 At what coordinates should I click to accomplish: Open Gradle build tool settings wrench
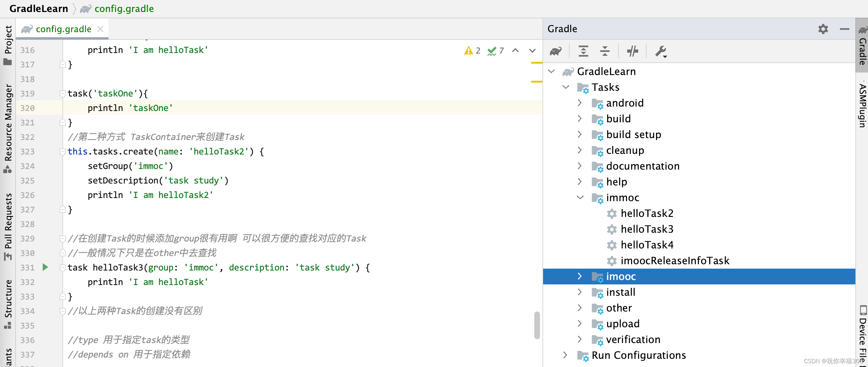pyautogui.click(x=660, y=51)
